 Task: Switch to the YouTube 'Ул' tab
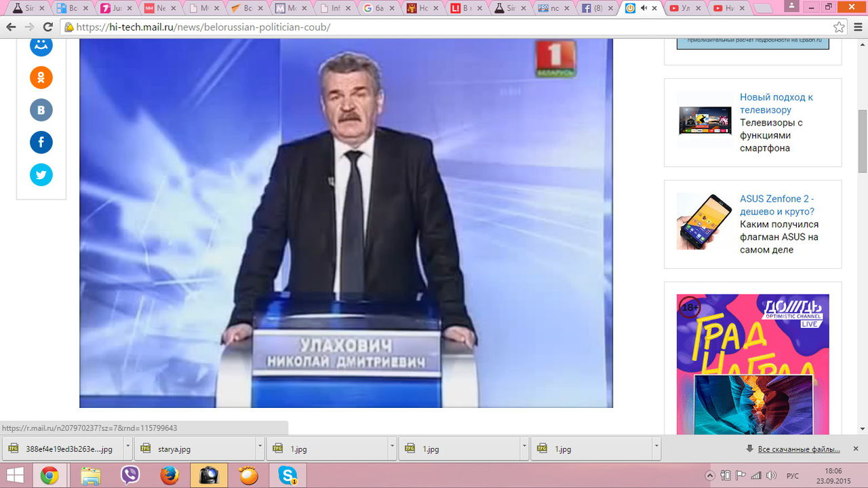click(685, 8)
